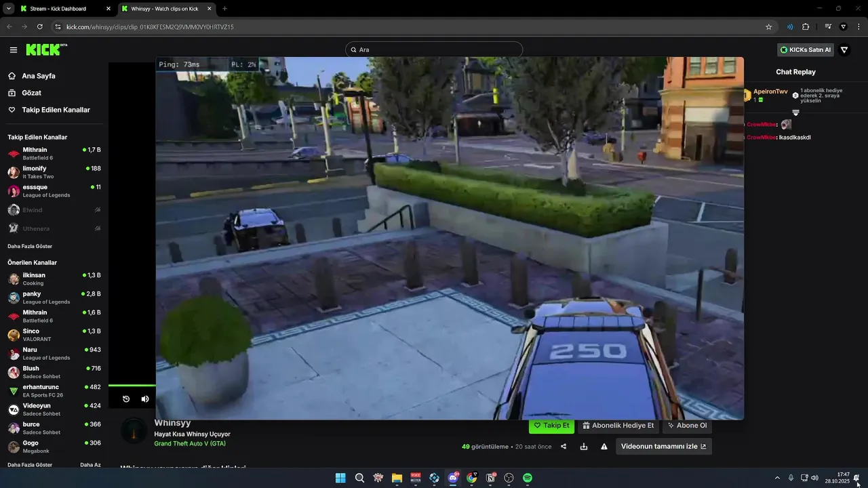Image resolution: width=868 pixels, height=488 pixels.
Task: Open panky recommended channel
Action: pos(54,298)
